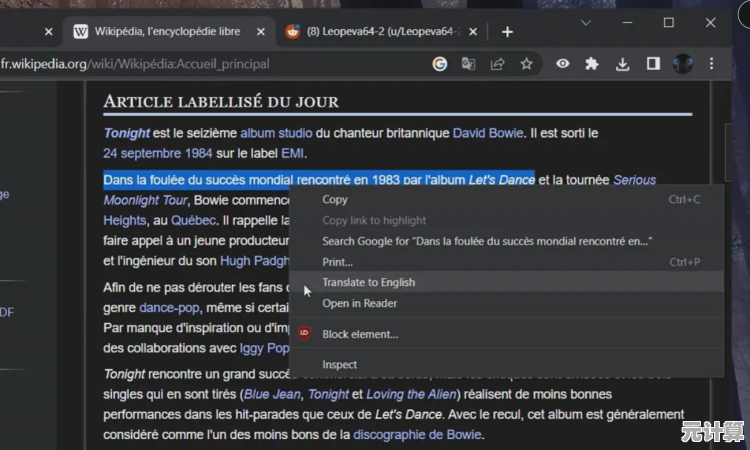The image size is (750, 450).
Task: Click the address bar URL field
Action: pyautogui.click(x=200, y=64)
